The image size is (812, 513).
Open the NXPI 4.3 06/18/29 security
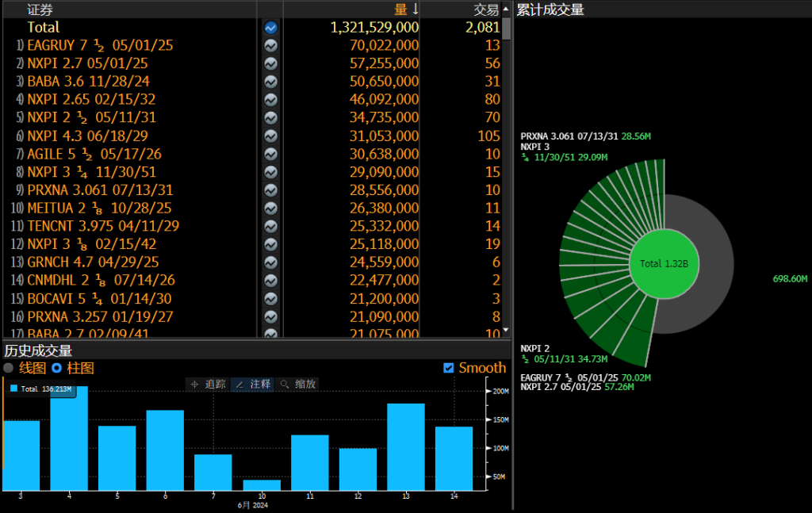87,136
